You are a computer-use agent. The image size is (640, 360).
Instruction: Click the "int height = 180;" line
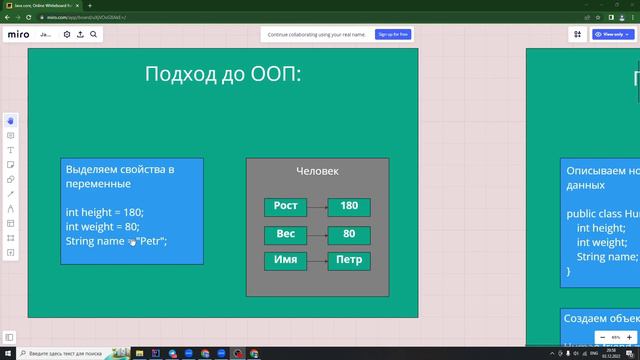coord(105,212)
